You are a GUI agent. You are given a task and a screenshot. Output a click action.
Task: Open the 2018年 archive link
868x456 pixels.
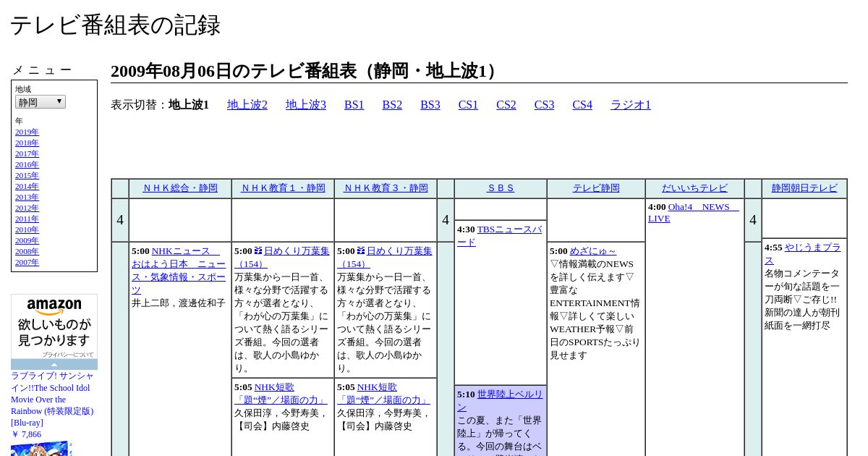(x=27, y=143)
